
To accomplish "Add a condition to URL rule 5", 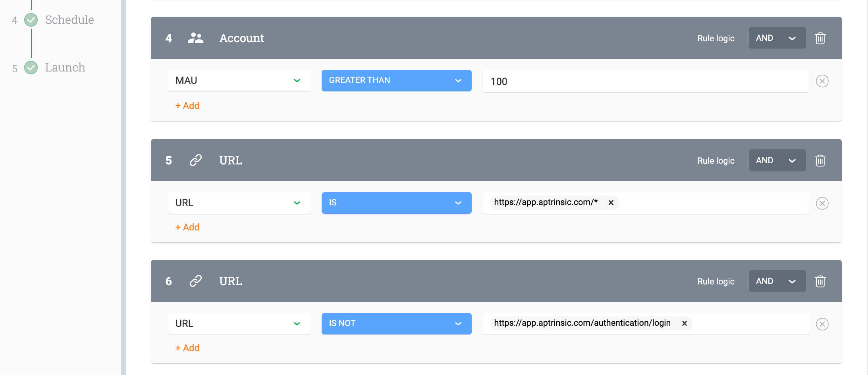I will 187,227.
